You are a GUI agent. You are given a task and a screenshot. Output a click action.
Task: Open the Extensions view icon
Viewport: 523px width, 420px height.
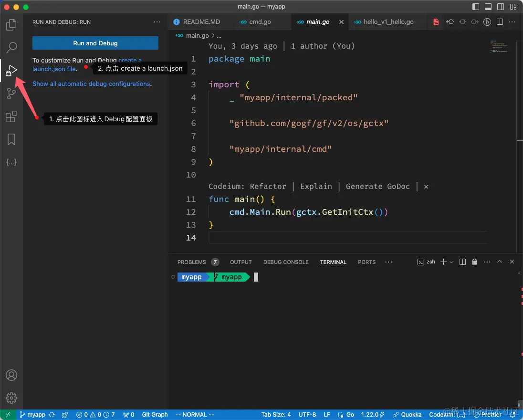point(11,116)
